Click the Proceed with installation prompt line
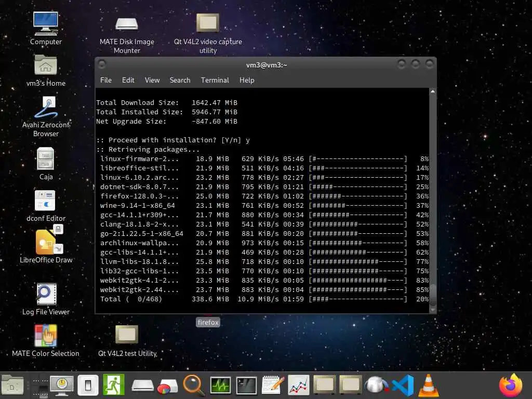 [x=173, y=140]
